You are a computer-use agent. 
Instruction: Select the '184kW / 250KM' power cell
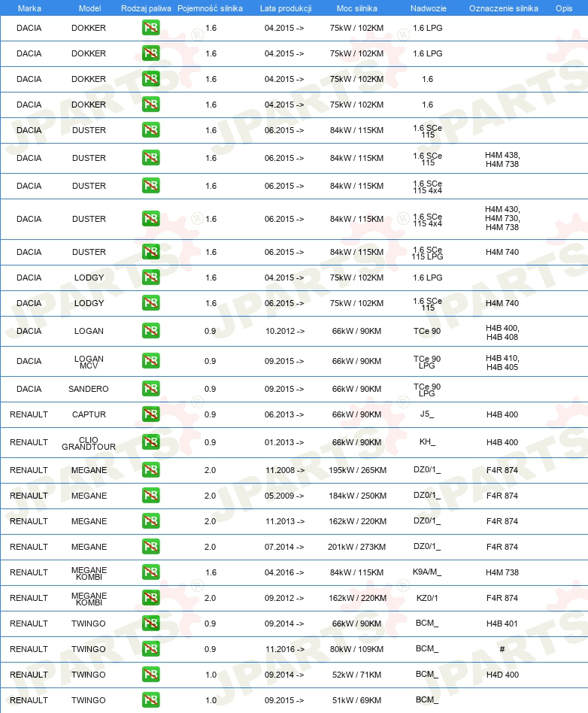[x=357, y=496]
